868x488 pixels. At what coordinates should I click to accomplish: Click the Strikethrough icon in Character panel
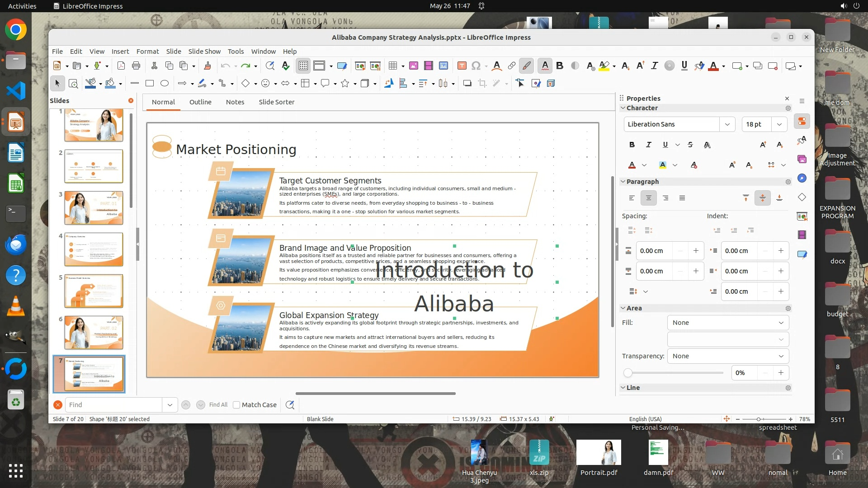tap(690, 145)
